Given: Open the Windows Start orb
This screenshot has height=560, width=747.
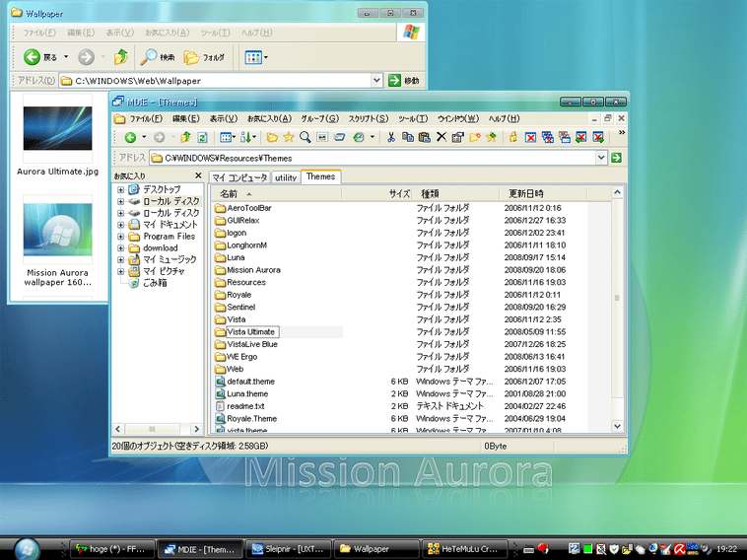Looking at the screenshot, I should click(x=27, y=548).
